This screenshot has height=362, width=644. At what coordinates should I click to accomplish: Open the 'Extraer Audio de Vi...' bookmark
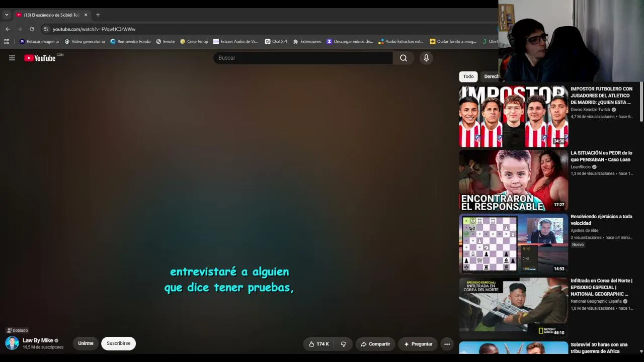tap(235, 42)
